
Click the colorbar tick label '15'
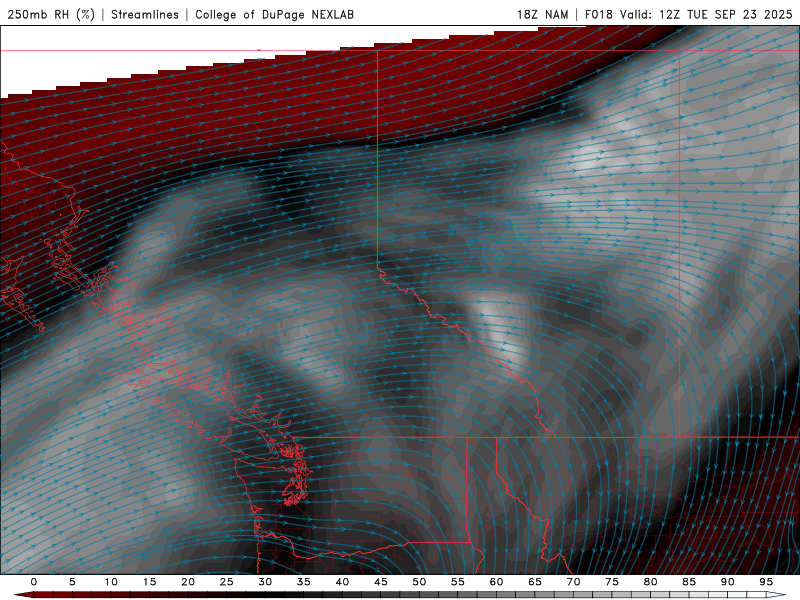tap(149, 582)
